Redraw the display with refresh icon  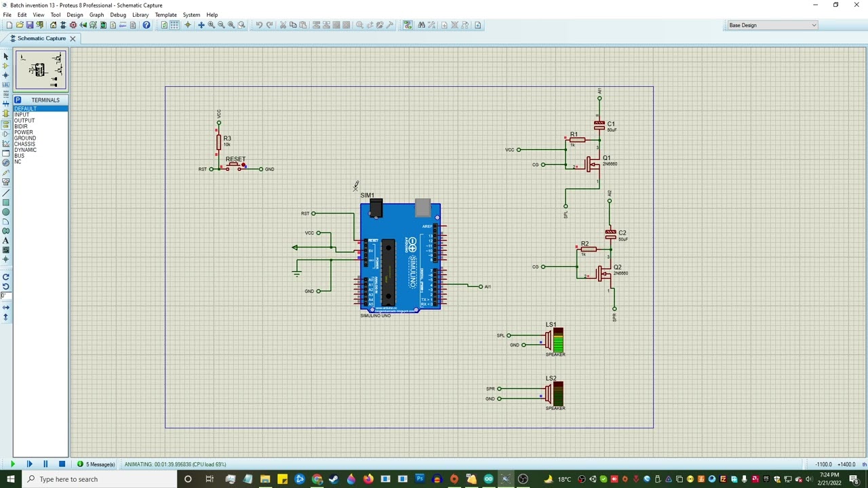click(164, 25)
